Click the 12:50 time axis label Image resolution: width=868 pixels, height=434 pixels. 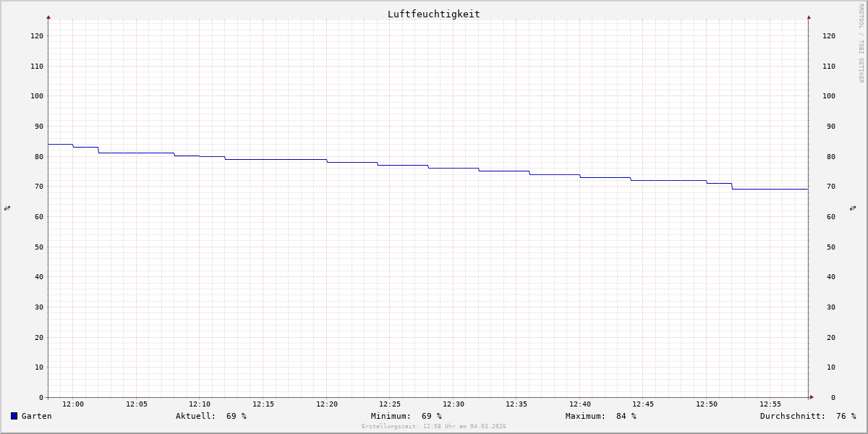coord(707,404)
